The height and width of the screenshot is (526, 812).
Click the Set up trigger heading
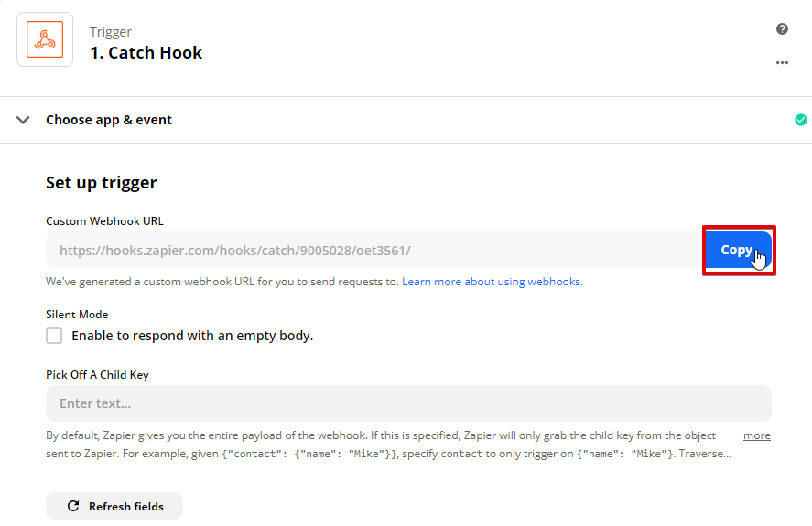102,183
